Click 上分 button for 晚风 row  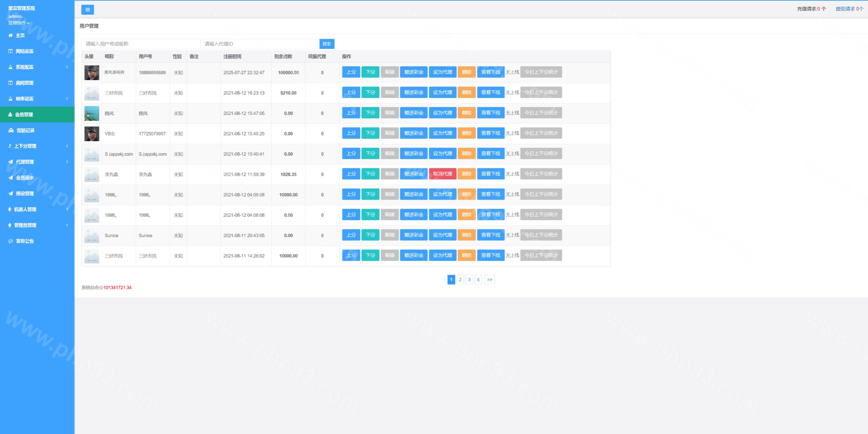(x=351, y=113)
